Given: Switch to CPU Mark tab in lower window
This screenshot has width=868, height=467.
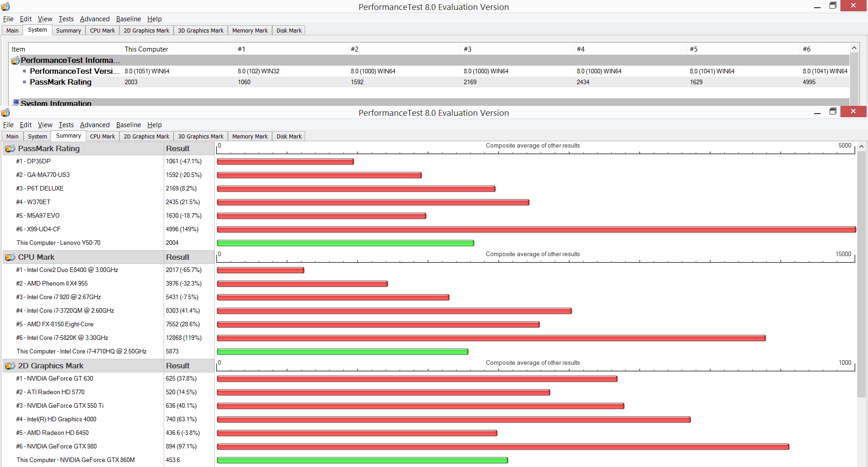Looking at the screenshot, I should (102, 136).
